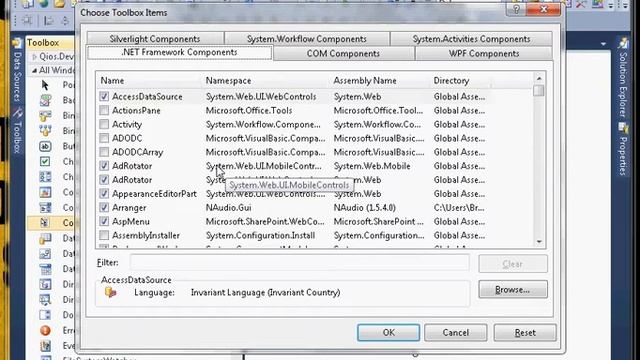Check the ActionsPane checkbox
The height and width of the screenshot is (360, 640).
click(x=104, y=110)
